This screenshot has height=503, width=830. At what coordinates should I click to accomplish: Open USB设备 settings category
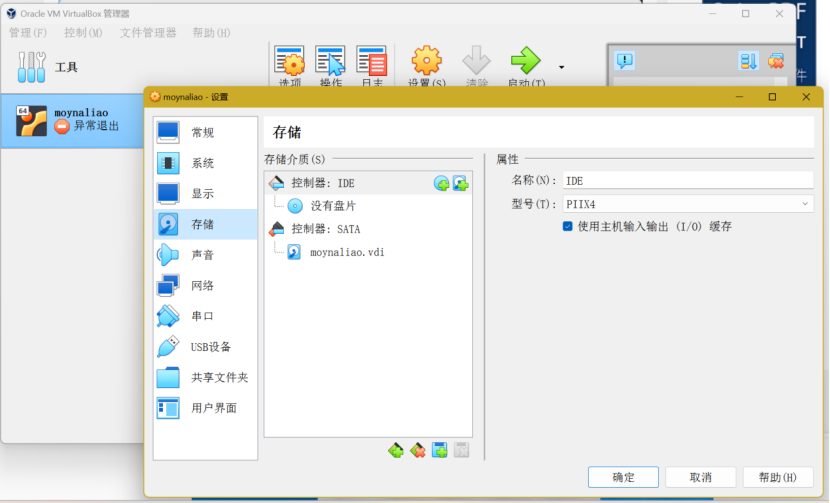point(205,347)
